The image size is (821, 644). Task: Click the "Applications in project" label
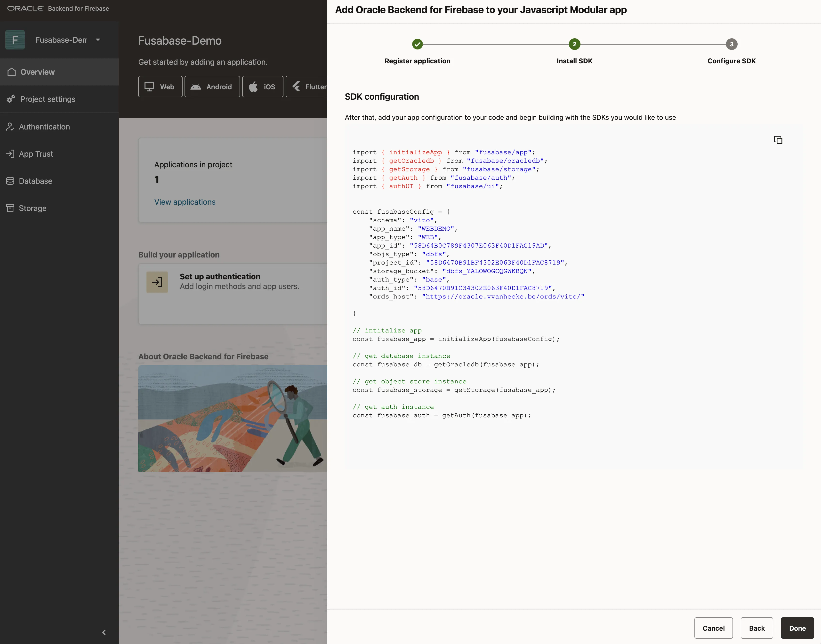point(193,164)
